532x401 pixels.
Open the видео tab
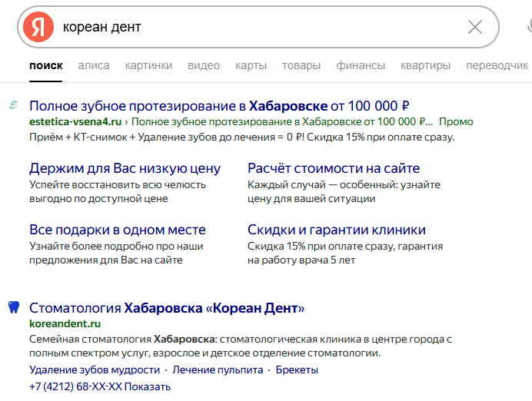pyautogui.click(x=204, y=66)
